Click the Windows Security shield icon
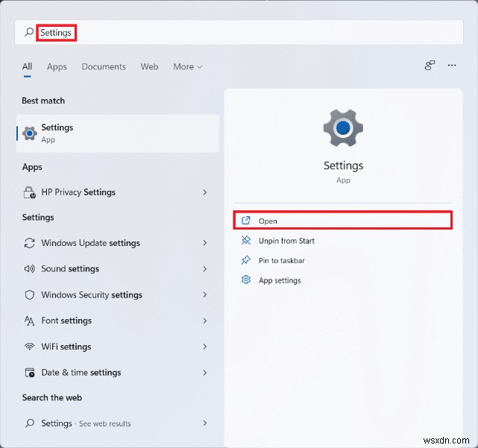 tap(30, 294)
